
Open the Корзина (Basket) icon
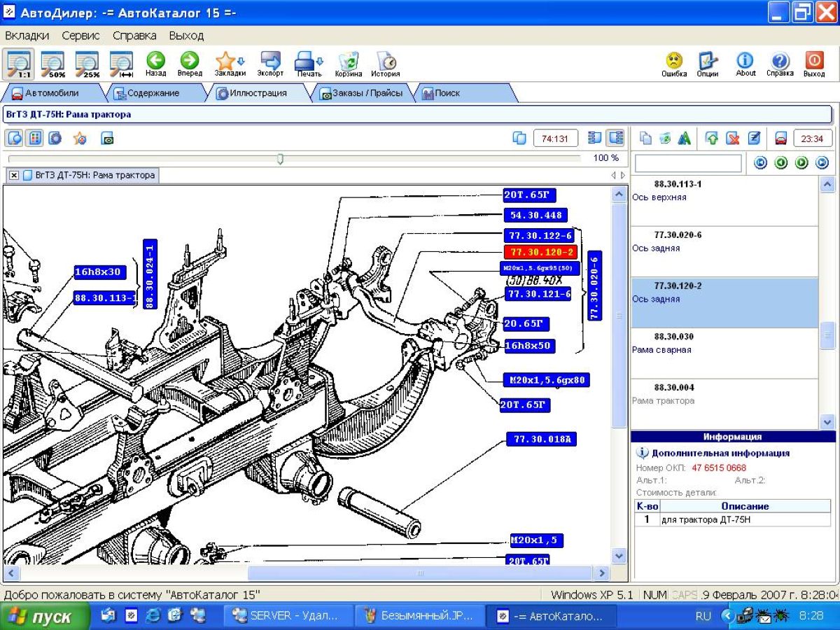click(348, 62)
